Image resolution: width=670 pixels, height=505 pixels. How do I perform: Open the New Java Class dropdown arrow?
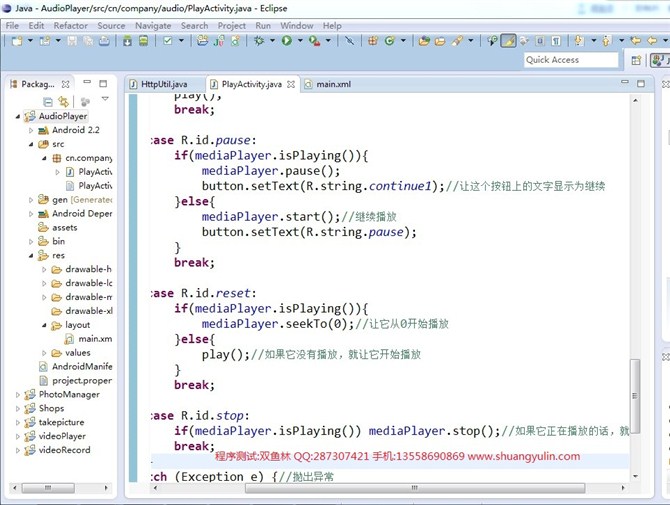[x=403, y=41]
